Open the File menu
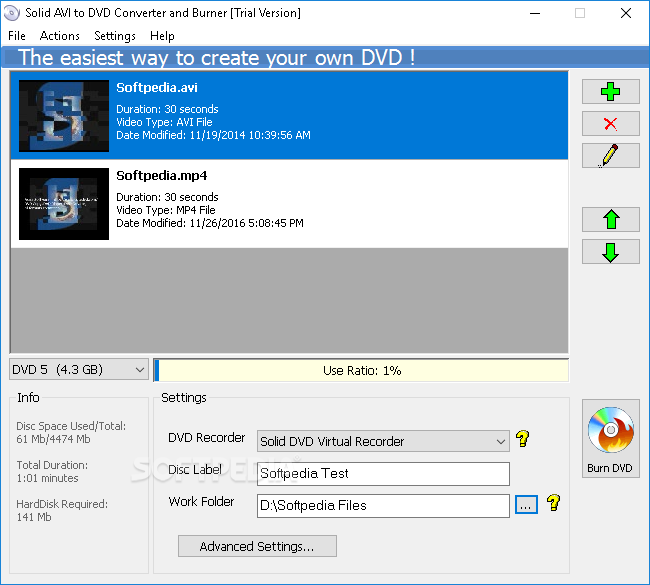Screen dimensions: 650x585 [17, 36]
